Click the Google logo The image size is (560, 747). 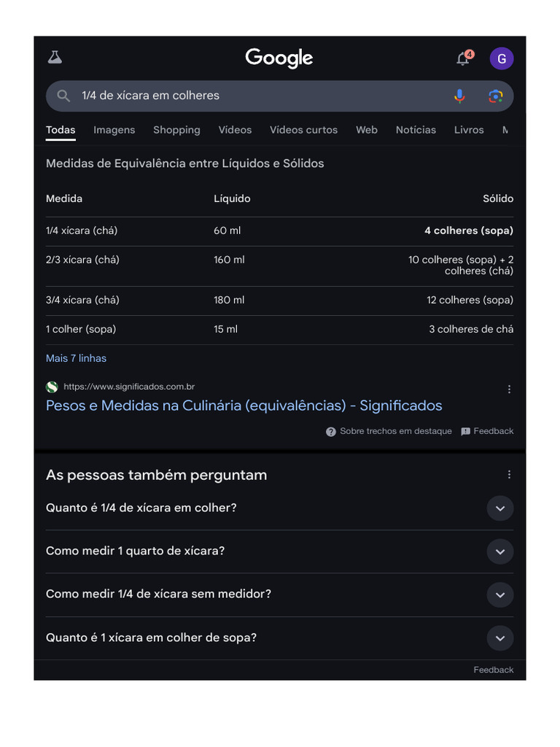(279, 58)
